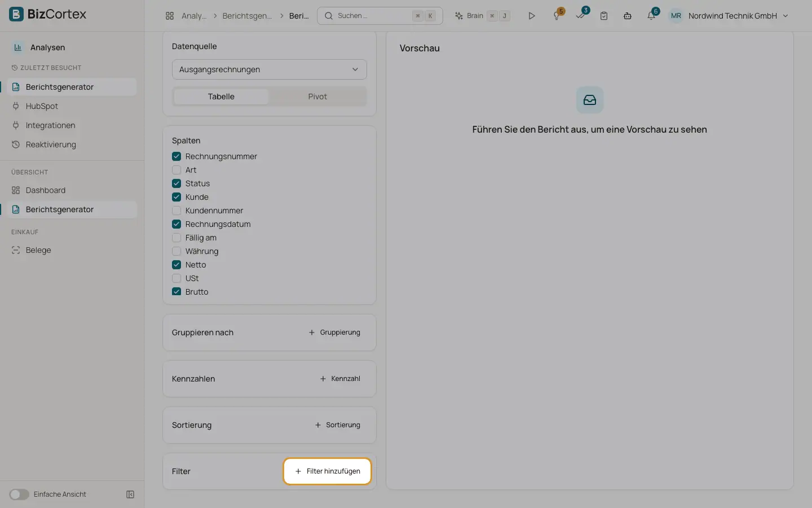Switch to the Tabelle view tab
The image size is (812, 508).
click(x=221, y=97)
